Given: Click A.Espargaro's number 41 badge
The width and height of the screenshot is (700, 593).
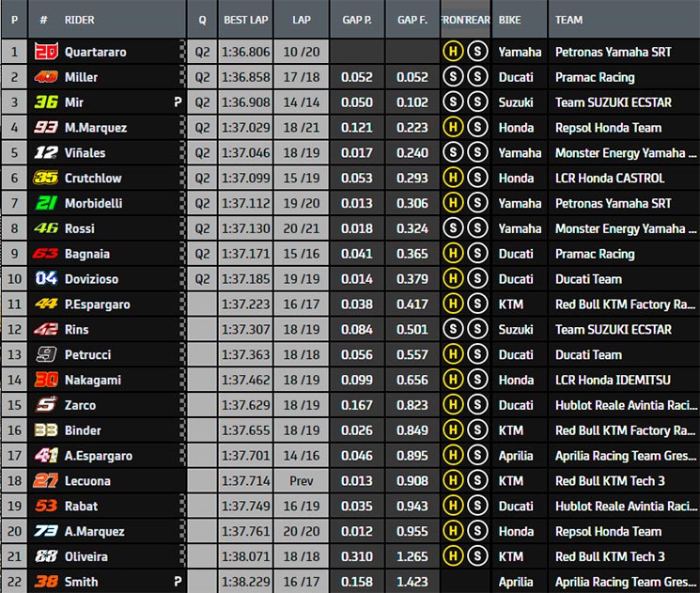Looking at the screenshot, I should coord(46,456).
